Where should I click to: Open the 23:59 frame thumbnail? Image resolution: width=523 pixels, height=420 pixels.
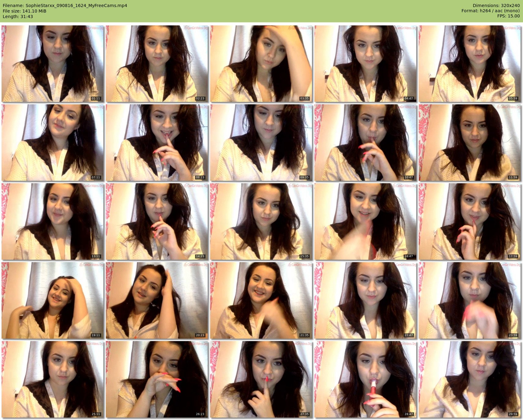[x=470, y=300]
